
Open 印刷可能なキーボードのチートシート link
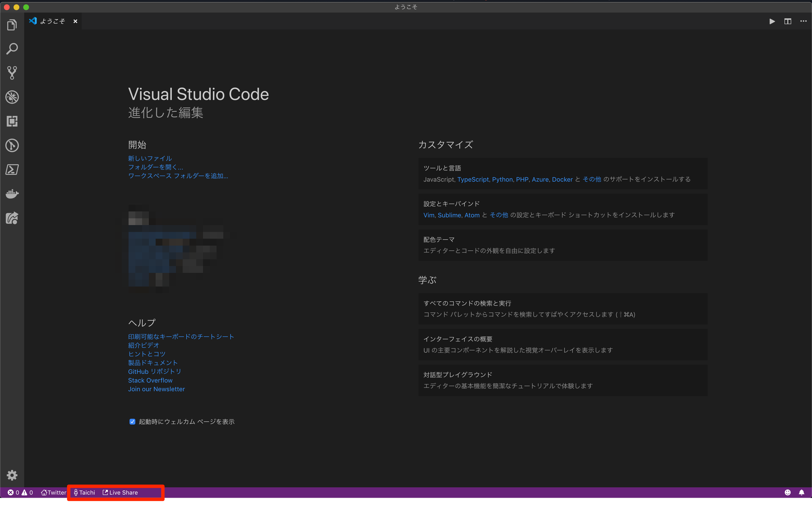pyautogui.click(x=181, y=337)
